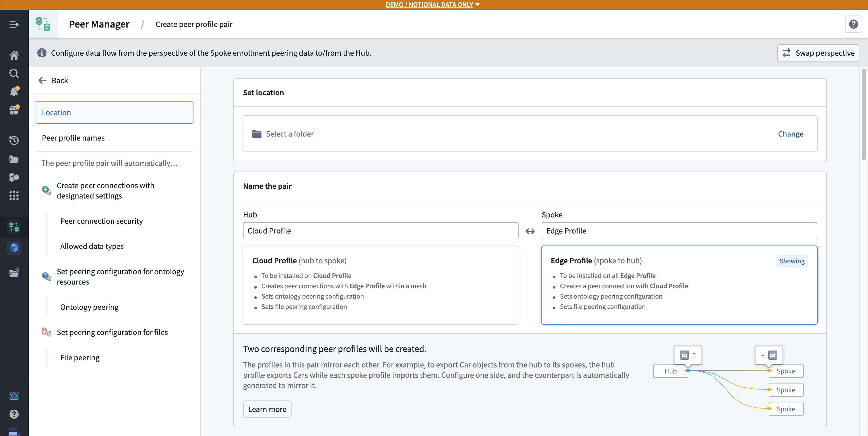This screenshot has height=436, width=868.
Task: Click the Hub node in the diagram
Action: click(x=670, y=371)
